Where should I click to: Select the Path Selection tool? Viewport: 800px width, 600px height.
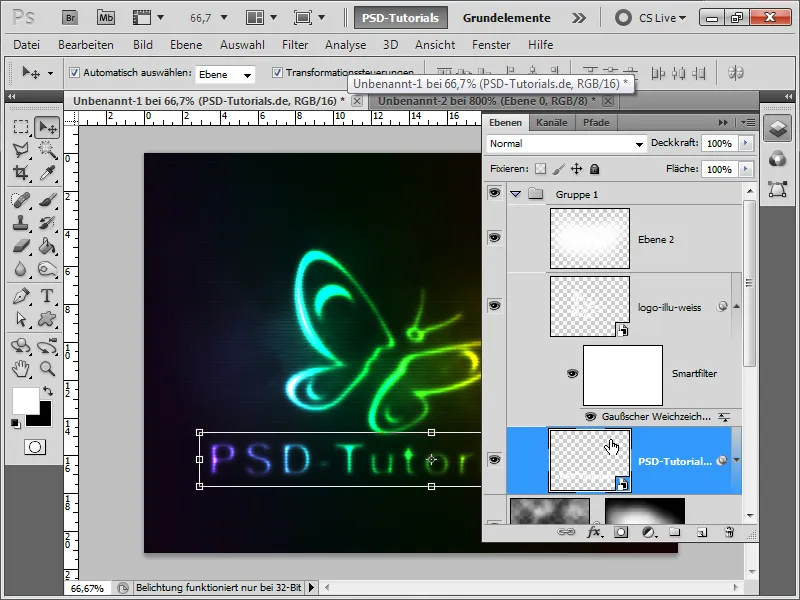(x=21, y=319)
